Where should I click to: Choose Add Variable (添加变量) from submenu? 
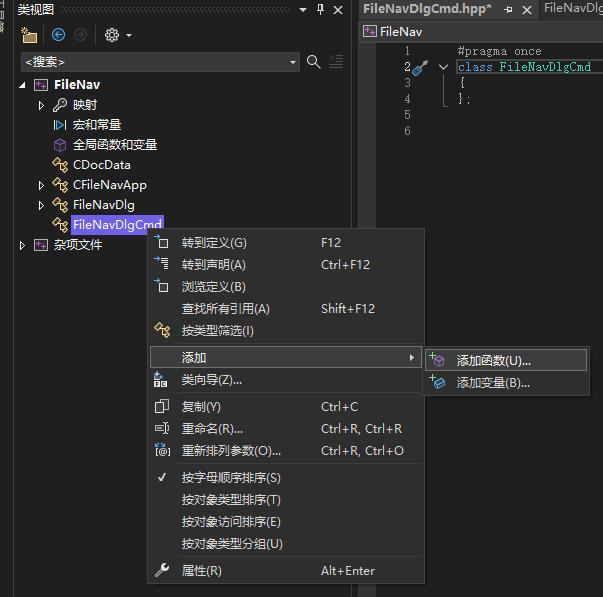(x=493, y=382)
